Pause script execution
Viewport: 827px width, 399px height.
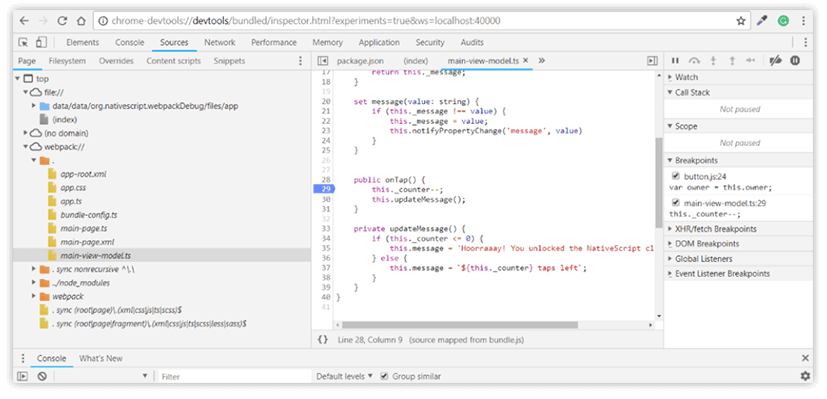pyautogui.click(x=675, y=61)
